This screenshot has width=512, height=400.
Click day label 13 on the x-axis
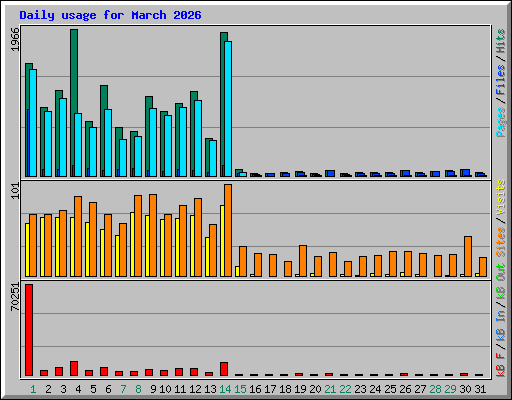click(210, 389)
